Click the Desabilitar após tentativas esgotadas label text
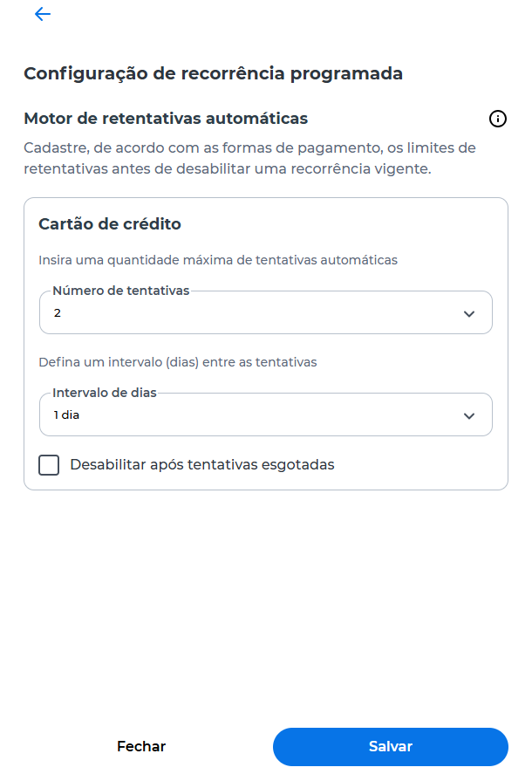The height and width of the screenshot is (781, 532). pos(202,465)
